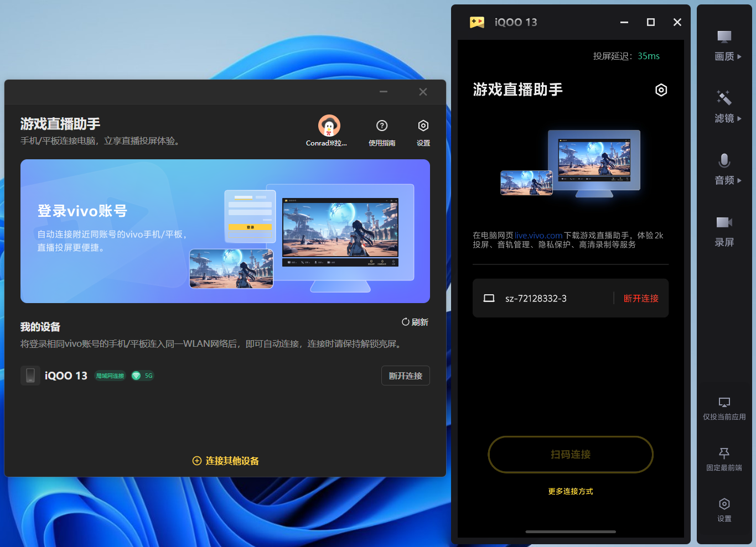Start 录屏 screen recording

tap(724, 231)
